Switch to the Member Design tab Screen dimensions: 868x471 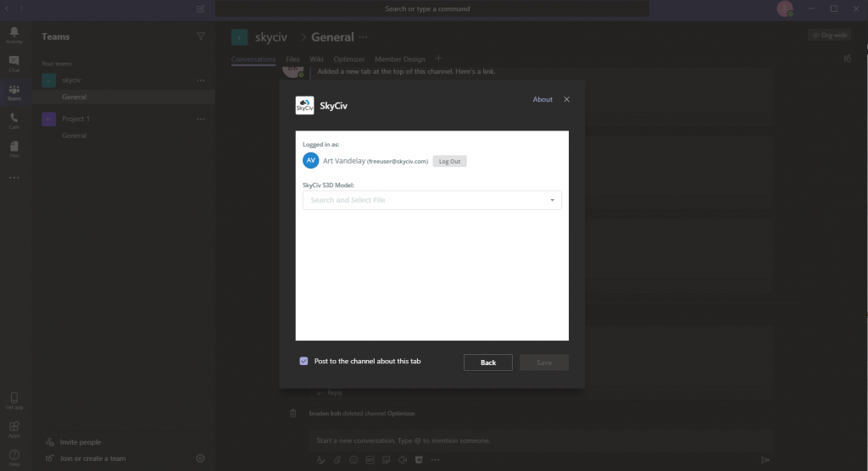[x=400, y=59]
